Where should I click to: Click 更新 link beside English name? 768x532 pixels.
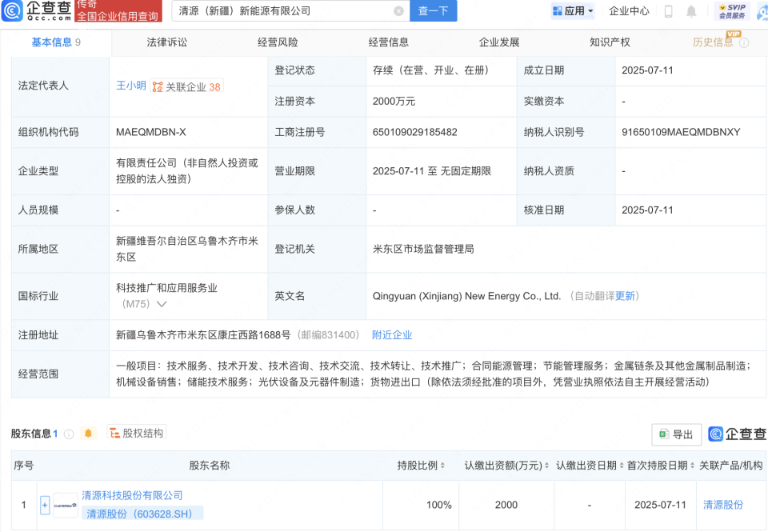[625, 296]
